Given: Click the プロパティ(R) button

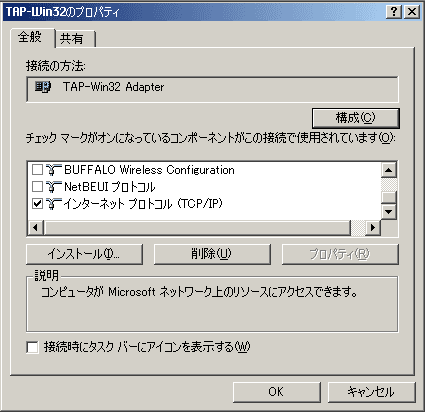Looking at the screenshot, I should click(x=340, y=254).
